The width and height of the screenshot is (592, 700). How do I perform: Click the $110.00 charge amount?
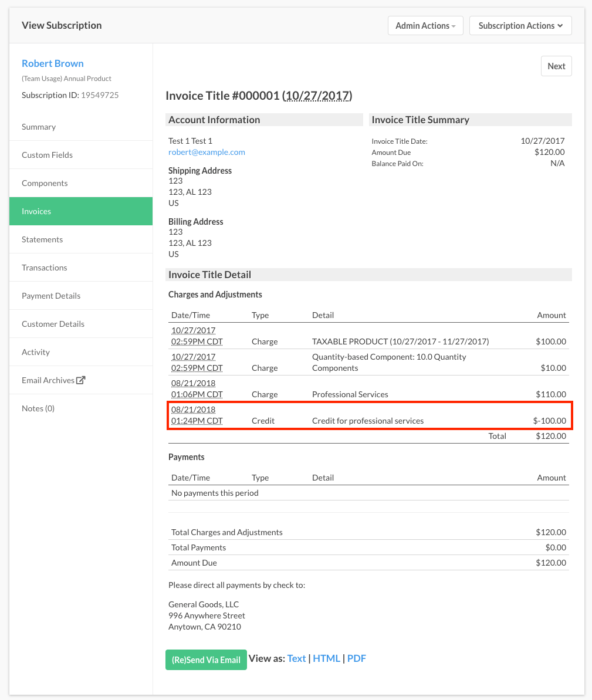tap(551, 394)
